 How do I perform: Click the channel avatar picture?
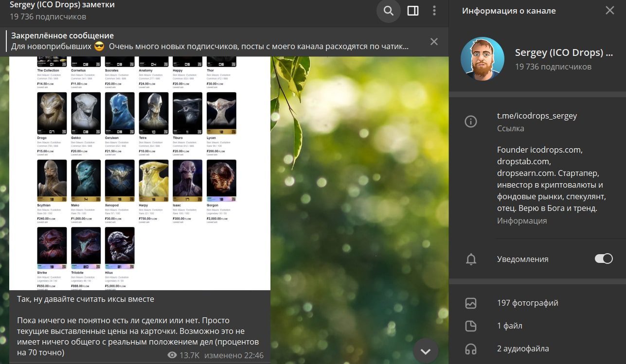[x=482, y=59]
